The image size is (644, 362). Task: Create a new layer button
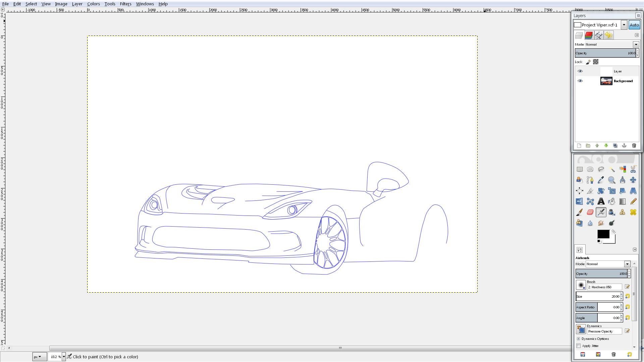[579, 146]
